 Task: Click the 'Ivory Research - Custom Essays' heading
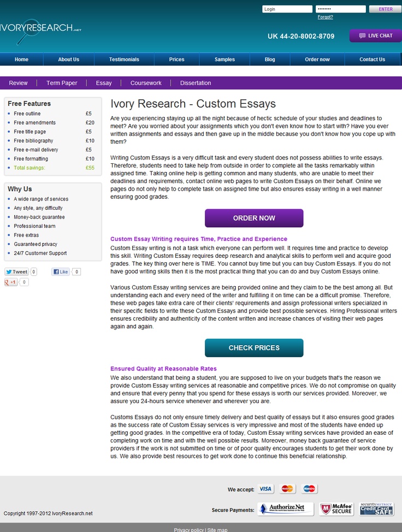[x=193, y=104]
